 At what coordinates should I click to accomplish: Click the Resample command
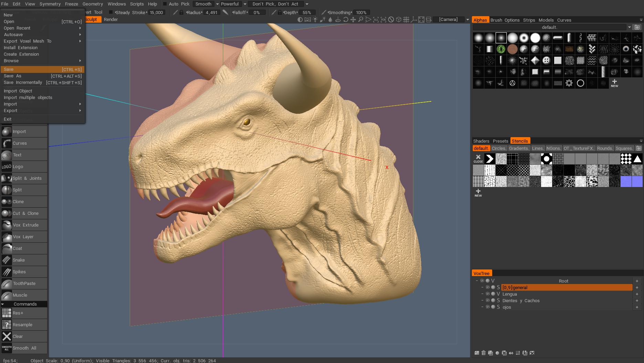click(24, 325)
